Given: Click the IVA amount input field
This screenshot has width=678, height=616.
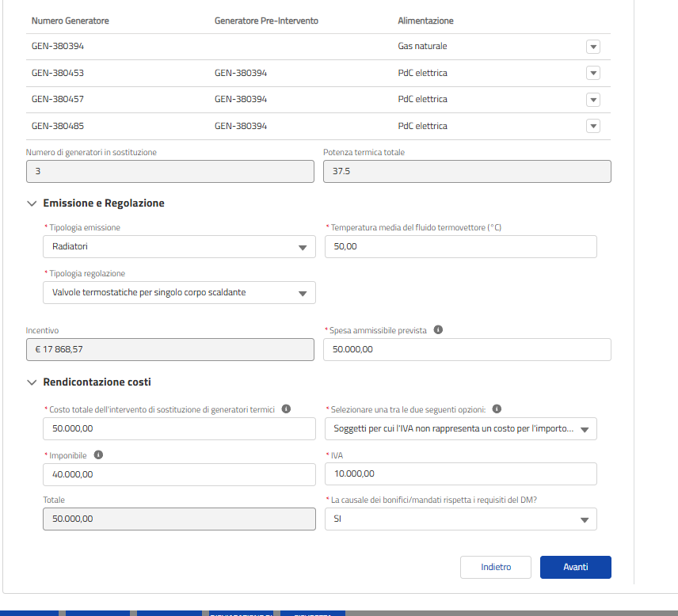Looking at the screenshot, I should (461, 474).
